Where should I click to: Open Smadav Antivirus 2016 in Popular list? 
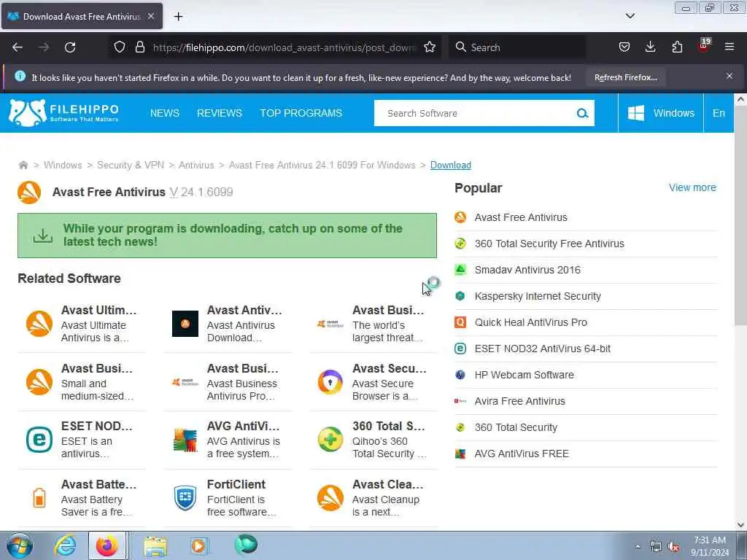coord(527,270)
